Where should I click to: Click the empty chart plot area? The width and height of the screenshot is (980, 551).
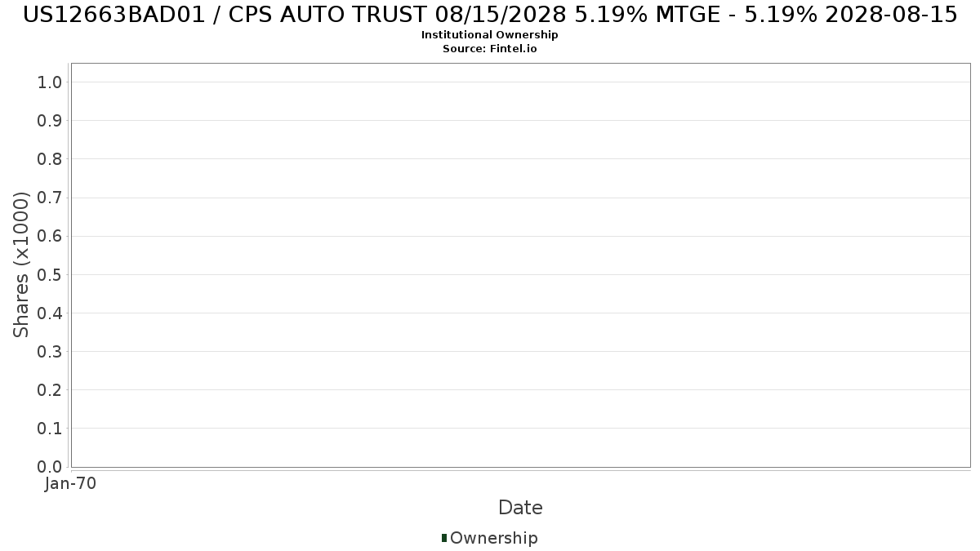(x=520, y=264)
